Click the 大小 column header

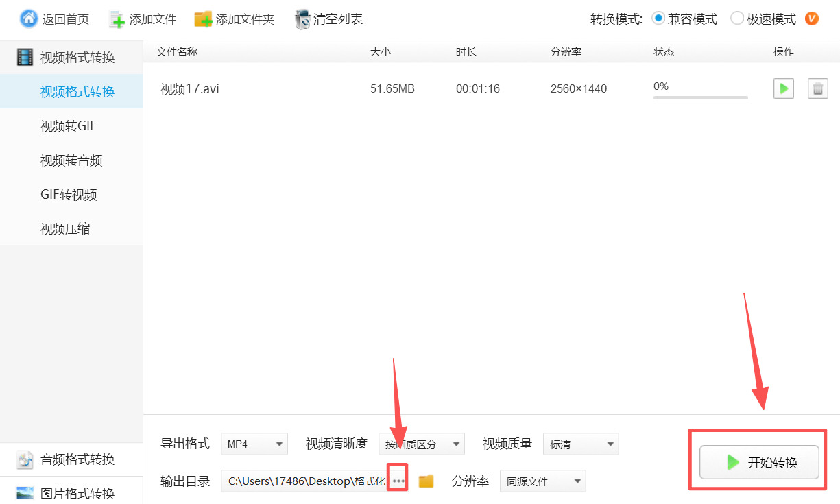[381, 52]
